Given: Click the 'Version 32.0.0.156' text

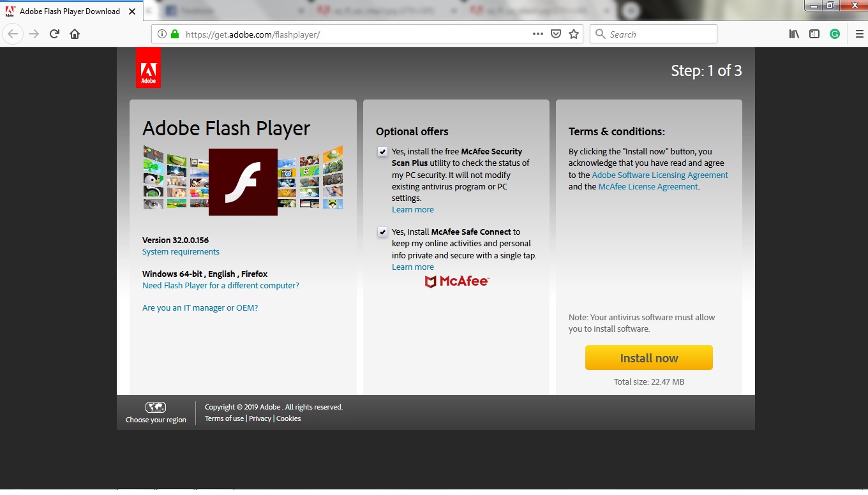Looking at the screenshot, I should tap(176, 240).
